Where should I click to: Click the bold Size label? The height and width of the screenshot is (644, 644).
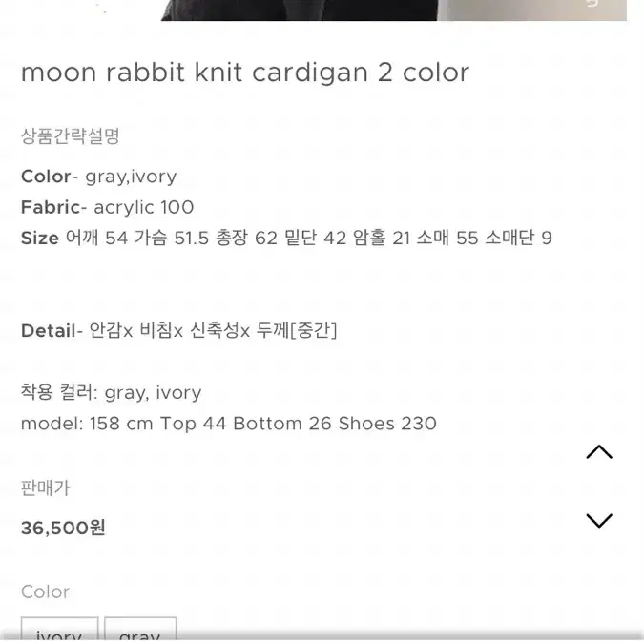click(x=40, y=239)
